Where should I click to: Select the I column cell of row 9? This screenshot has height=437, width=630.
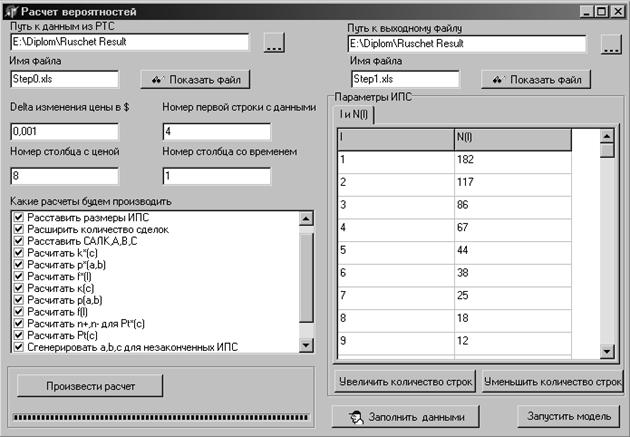(x=396, y=343)
